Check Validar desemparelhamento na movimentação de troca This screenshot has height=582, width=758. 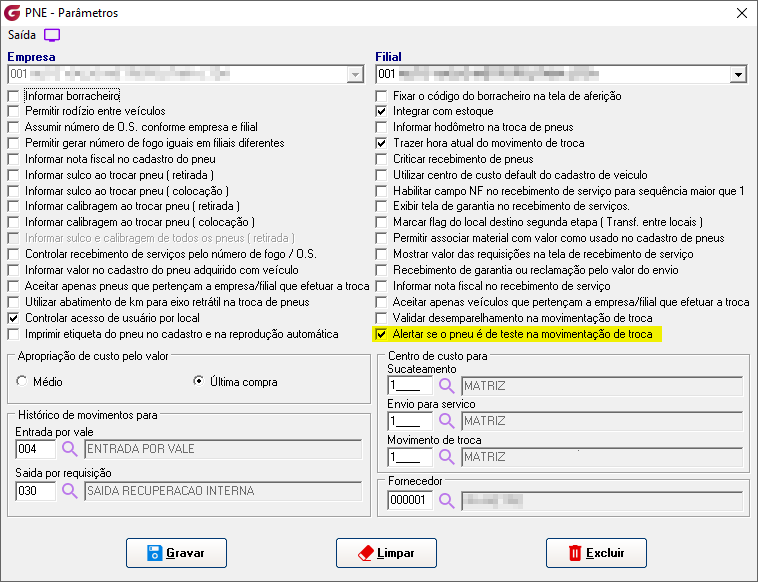(381, 319)
